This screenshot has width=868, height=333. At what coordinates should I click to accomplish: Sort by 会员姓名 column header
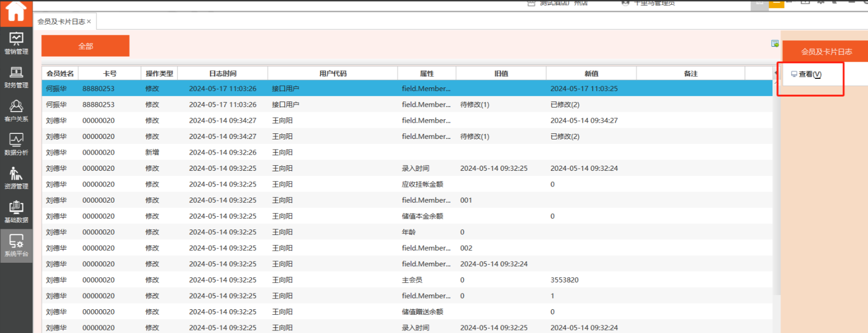pos(60,74)
